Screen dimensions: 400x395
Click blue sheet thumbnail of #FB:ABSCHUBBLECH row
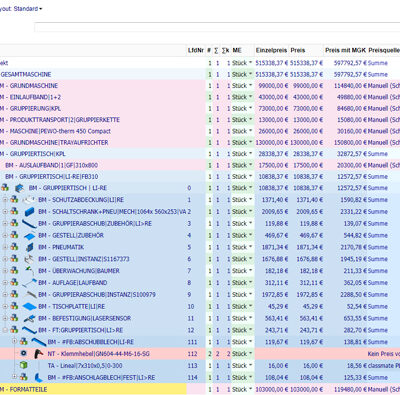[x=39, y=342]
